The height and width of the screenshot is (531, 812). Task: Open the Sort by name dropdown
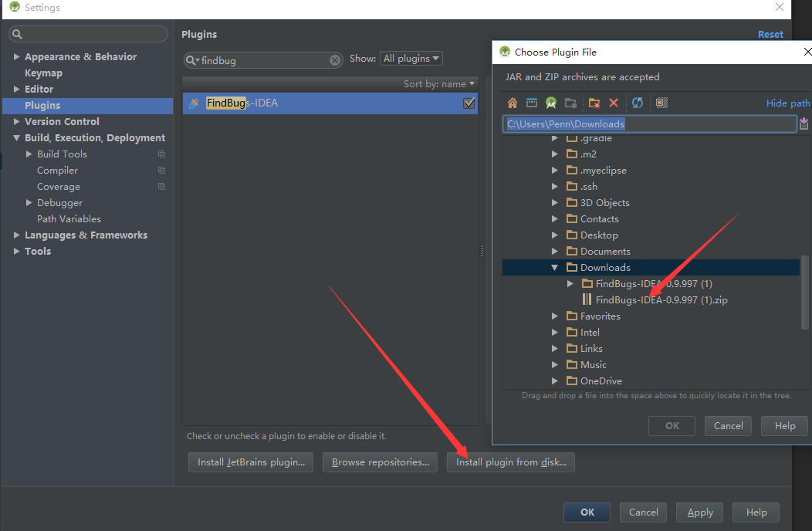point(438,84)
